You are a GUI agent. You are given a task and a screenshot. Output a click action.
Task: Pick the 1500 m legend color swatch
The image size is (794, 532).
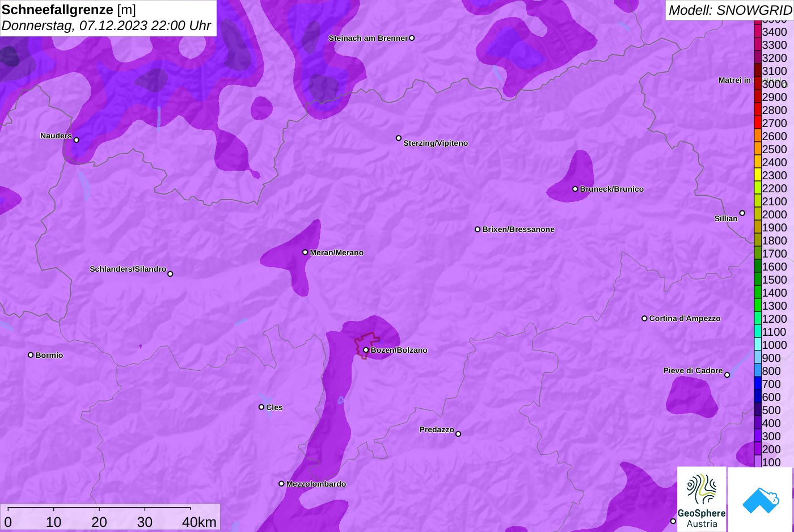tap(757, 279)
